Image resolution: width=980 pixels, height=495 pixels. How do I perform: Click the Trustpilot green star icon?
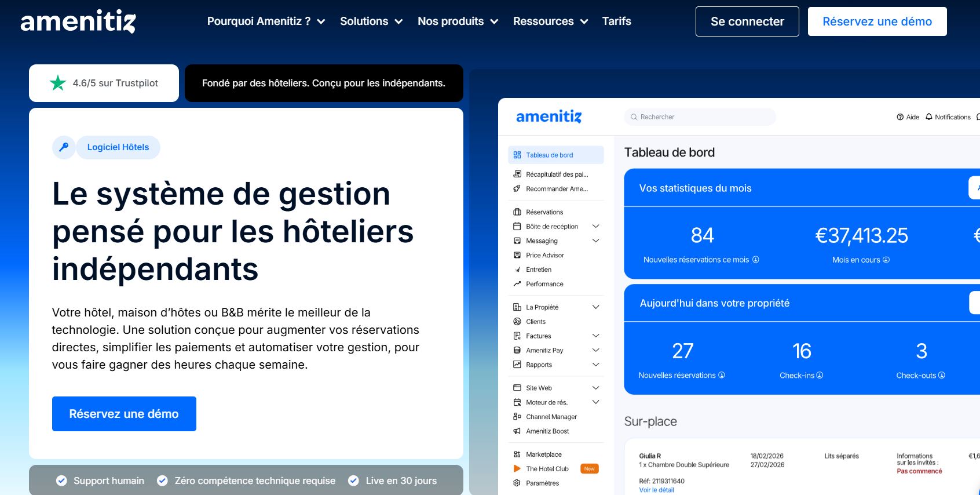coord(58,83)
